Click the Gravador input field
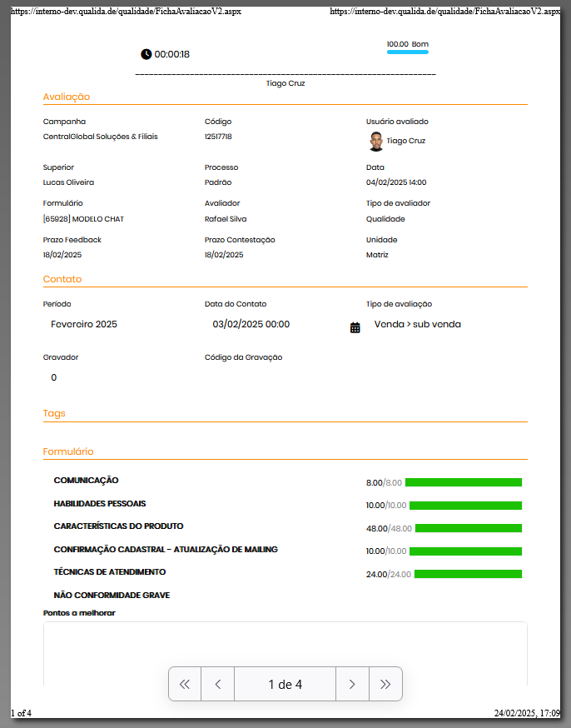This screenshot has height=728, width=571. [x=54, y=377]
